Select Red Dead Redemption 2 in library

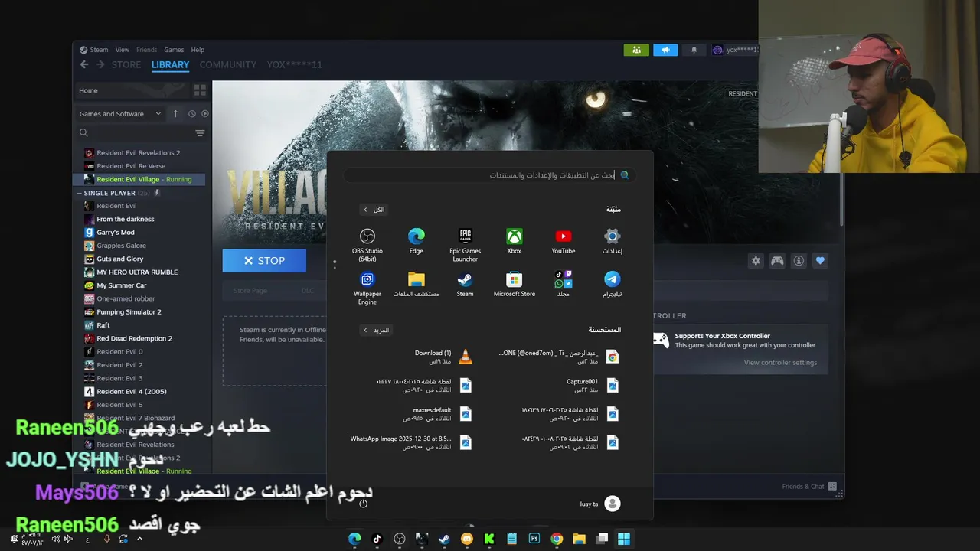[135, 338]
